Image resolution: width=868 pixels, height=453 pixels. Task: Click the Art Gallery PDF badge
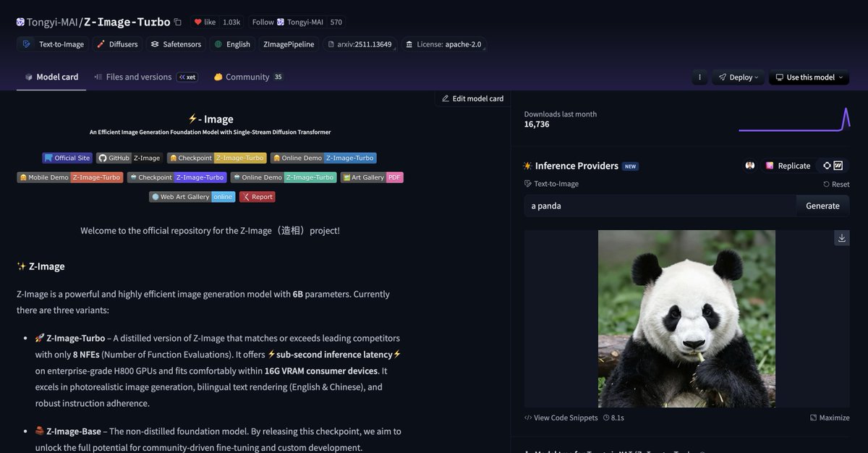pos(372,177)
